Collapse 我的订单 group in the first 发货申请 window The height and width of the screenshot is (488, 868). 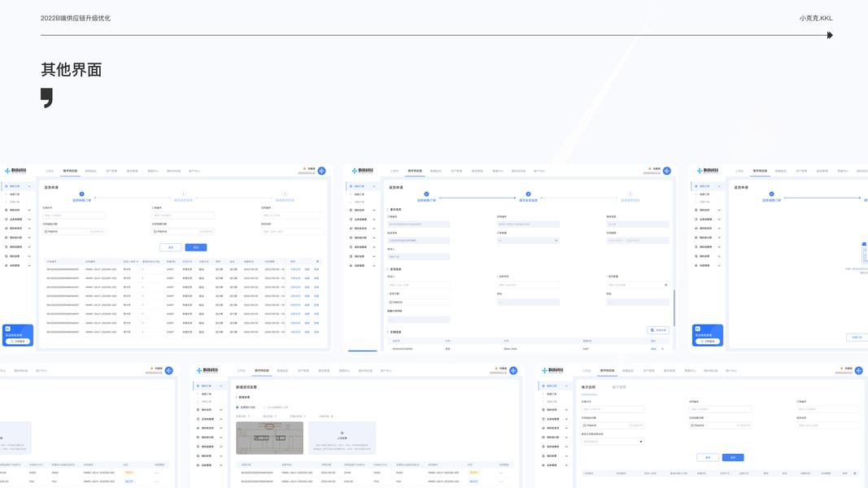coord(29,186)
